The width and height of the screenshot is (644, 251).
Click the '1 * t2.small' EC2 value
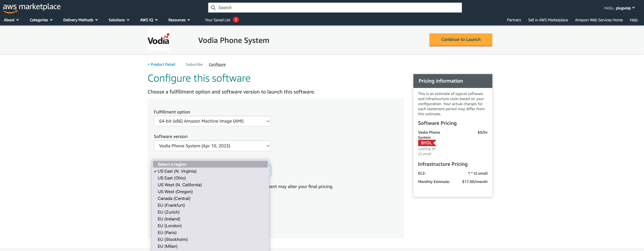pyautogui.click(x=478, y=173)
